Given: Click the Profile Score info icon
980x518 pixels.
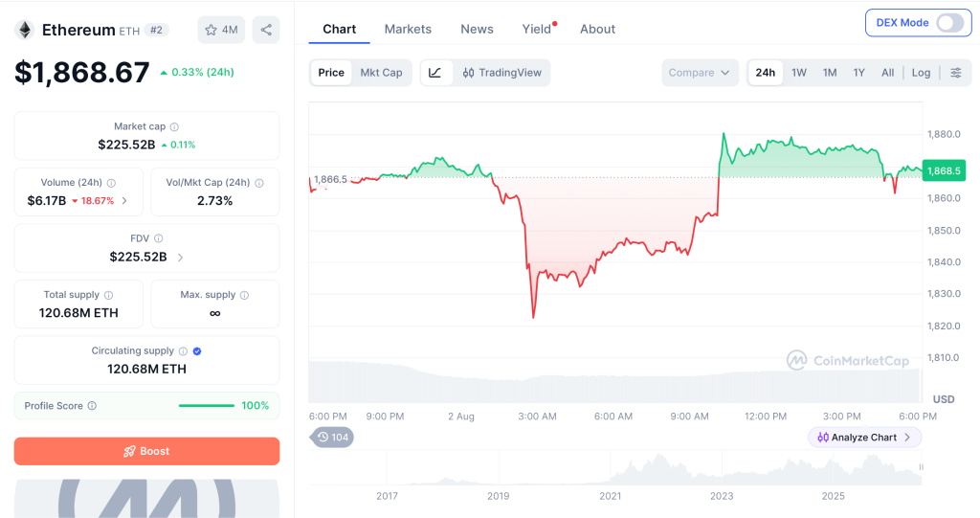Looking at the screenshot, I should 92,405.
